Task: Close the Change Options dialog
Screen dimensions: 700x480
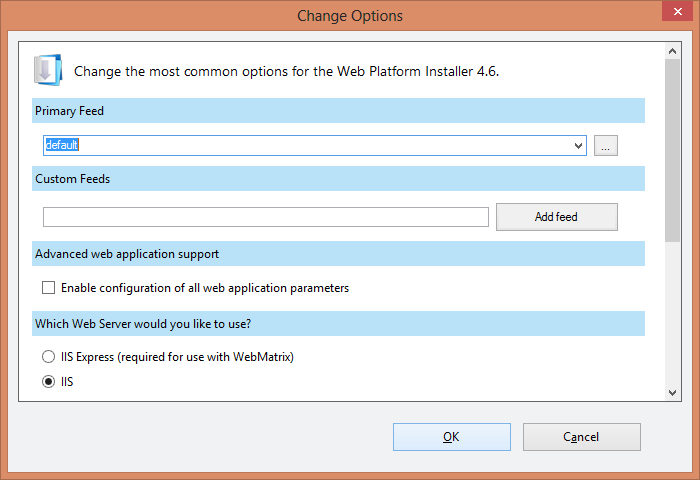Action: 677,11
